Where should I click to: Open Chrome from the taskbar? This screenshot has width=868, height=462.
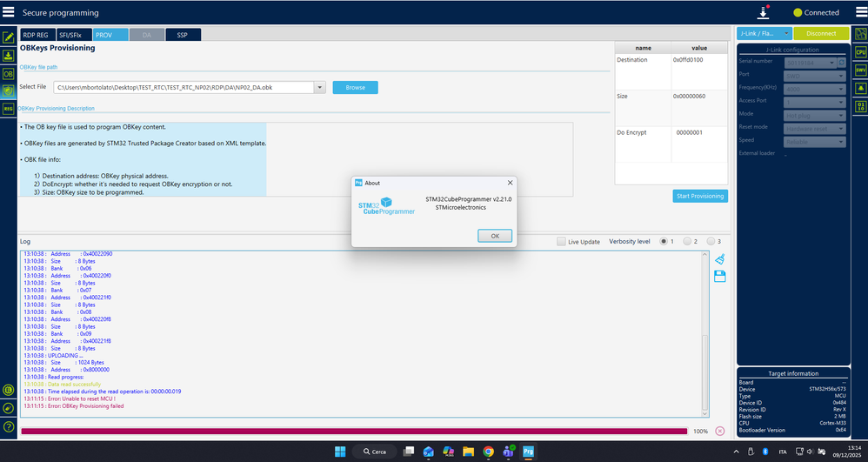click(488, 452)
